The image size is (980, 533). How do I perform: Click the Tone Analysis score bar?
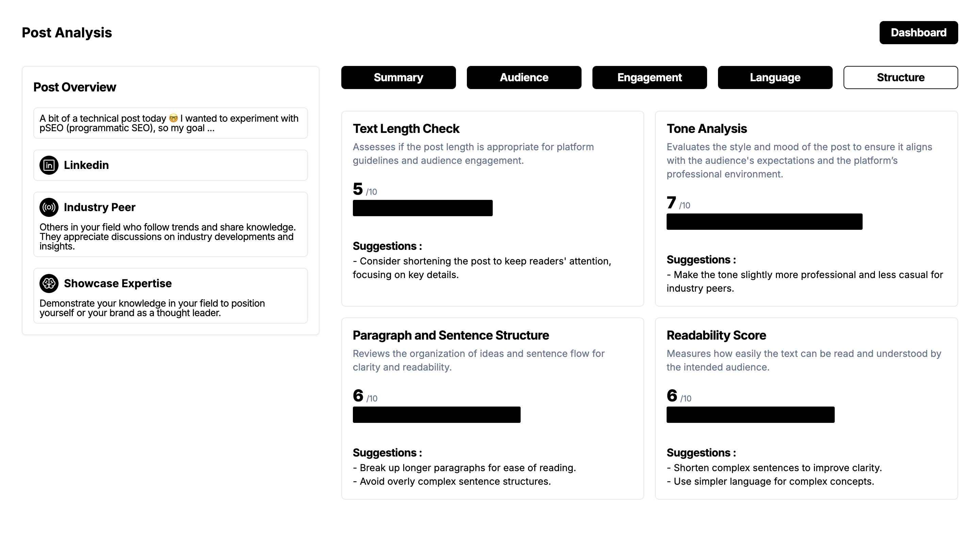coord(764,222)
